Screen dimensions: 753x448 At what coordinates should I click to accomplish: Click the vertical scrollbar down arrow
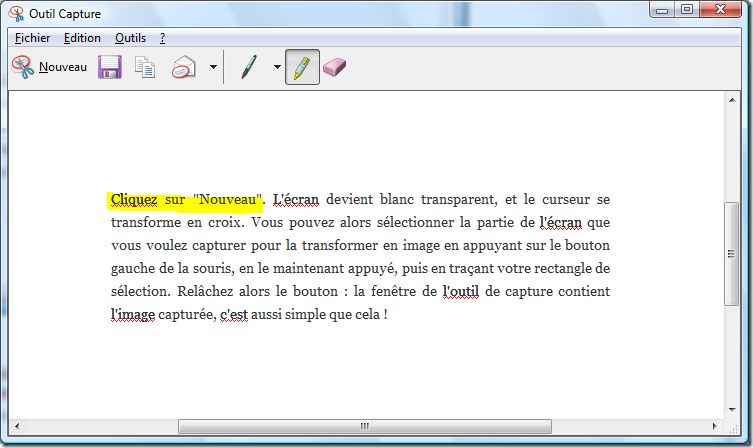[x=732, y=410]
